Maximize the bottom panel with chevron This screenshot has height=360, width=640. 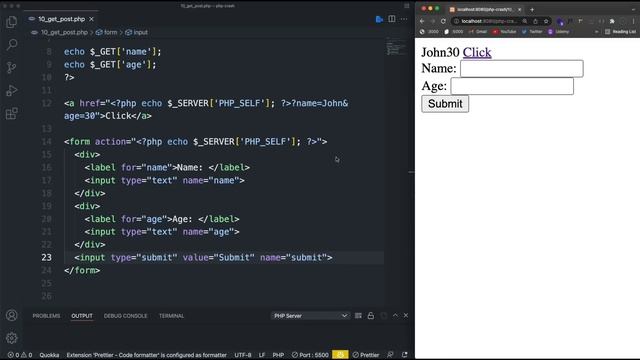(395, 316)
